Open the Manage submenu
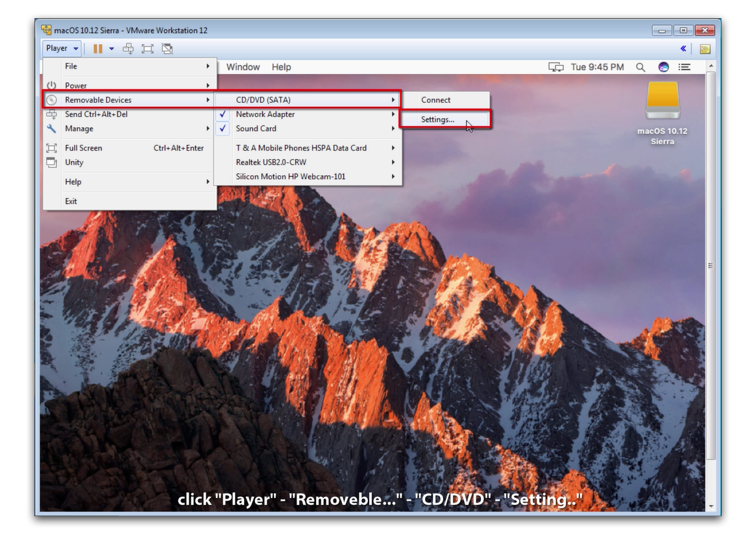 (x=129, y=129)
